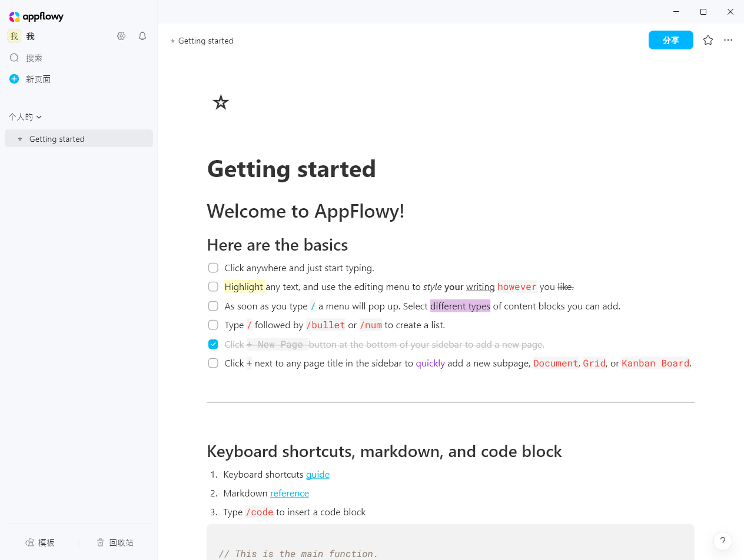Viewport: 744px width, 560px height.
Task: Select Getting started page in sidebar
Action: tap(57, 139)
